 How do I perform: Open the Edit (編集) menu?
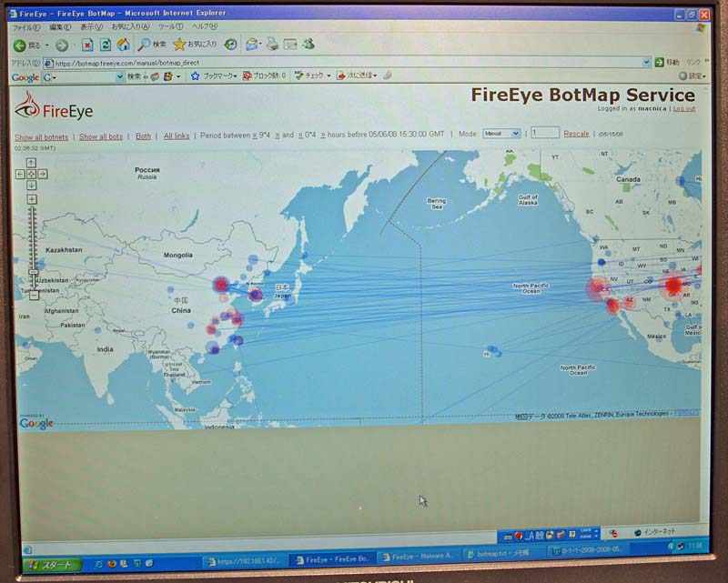(x=60, y=27)
